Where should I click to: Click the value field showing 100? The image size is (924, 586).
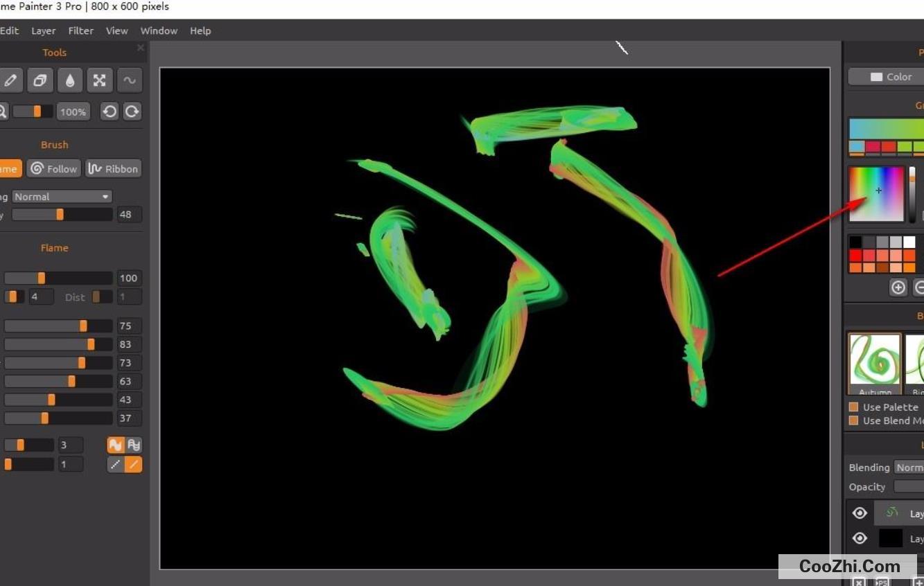(130, 278)
